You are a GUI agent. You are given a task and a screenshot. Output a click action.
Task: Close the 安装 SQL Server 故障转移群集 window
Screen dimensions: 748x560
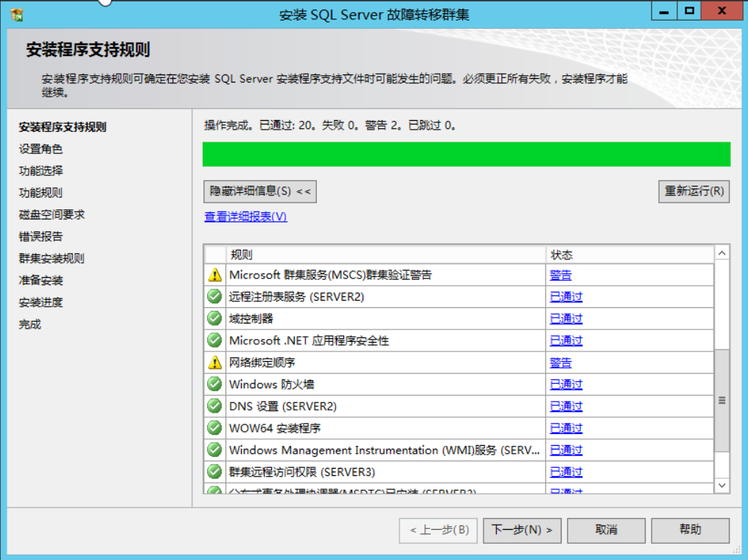721,11
